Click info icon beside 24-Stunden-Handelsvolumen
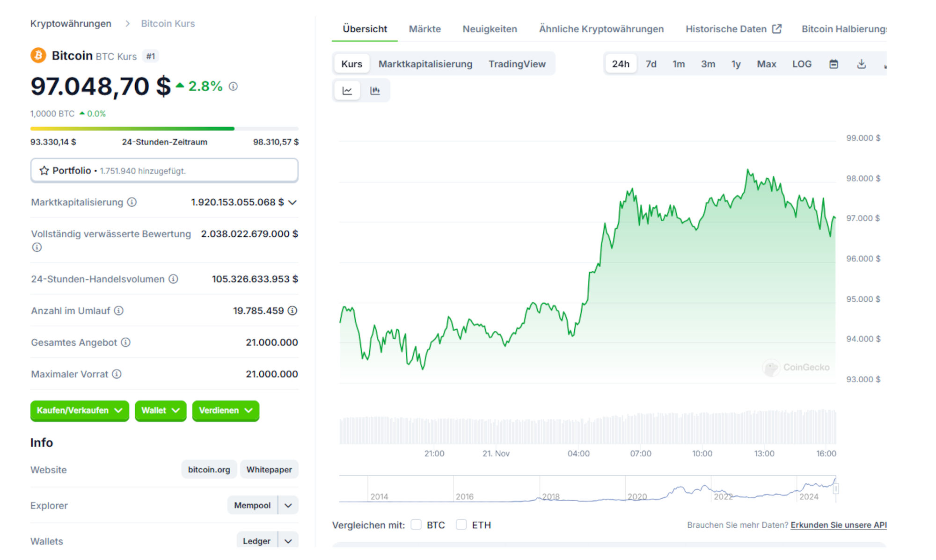This screenshot has height=560, width=936. point(174,279)
